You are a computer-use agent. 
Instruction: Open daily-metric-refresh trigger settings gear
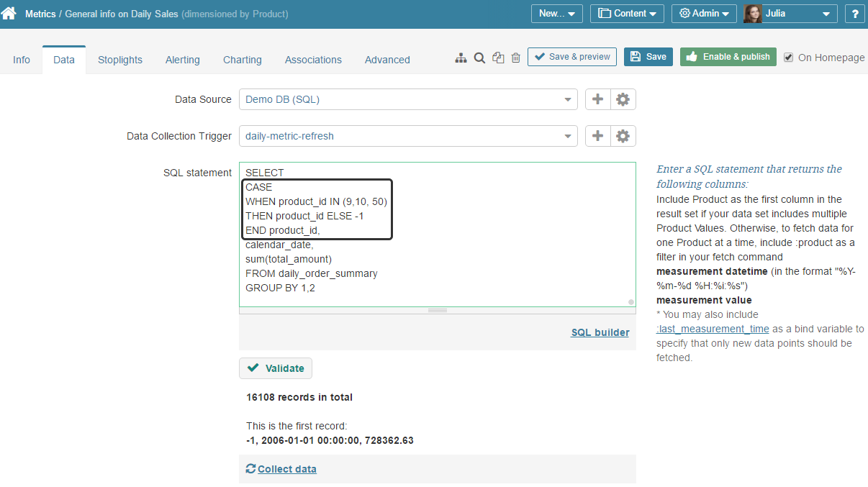tap(623, 135)
